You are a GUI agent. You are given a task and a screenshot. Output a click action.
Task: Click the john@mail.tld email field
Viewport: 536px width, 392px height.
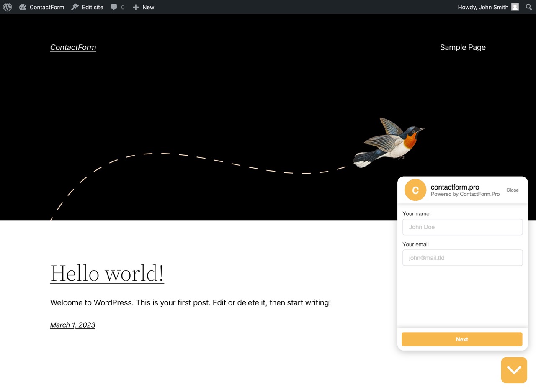click(462, 258)
